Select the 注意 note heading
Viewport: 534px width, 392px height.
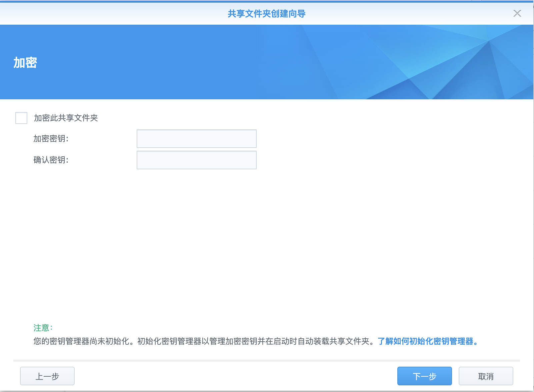(x=43, y=328)
